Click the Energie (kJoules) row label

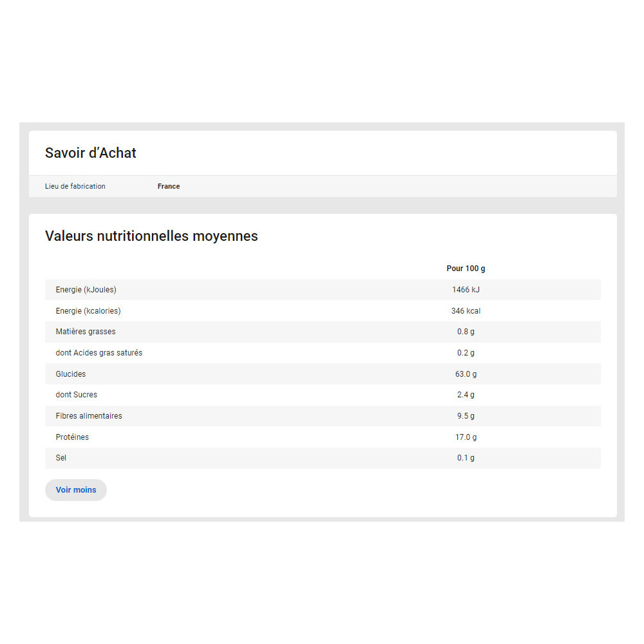click(x=86, y=290)
